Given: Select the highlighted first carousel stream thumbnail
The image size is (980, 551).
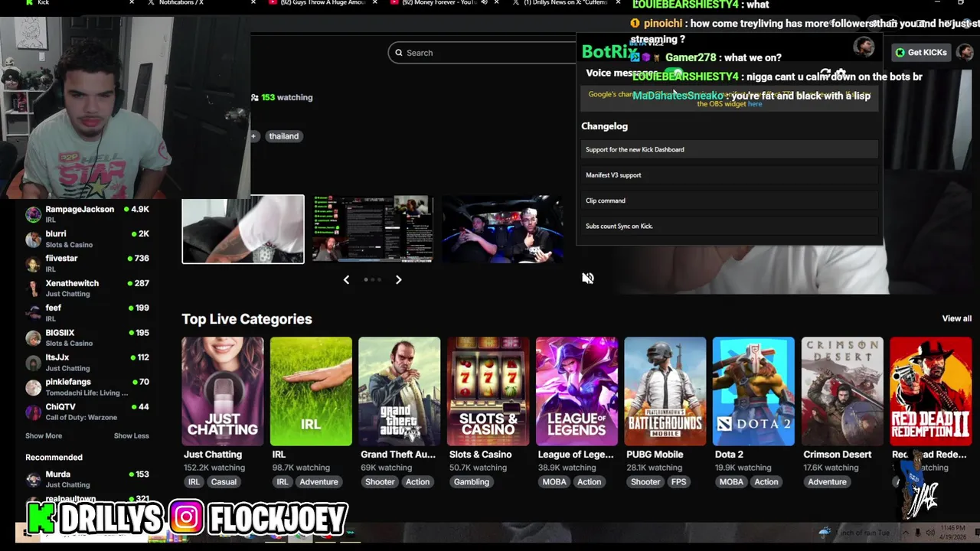Looking at the screenshot, I should (x=243, y=230).
